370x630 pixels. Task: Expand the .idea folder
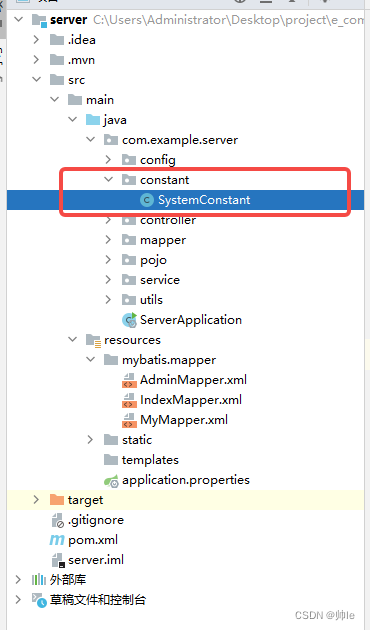coord(36,40)
